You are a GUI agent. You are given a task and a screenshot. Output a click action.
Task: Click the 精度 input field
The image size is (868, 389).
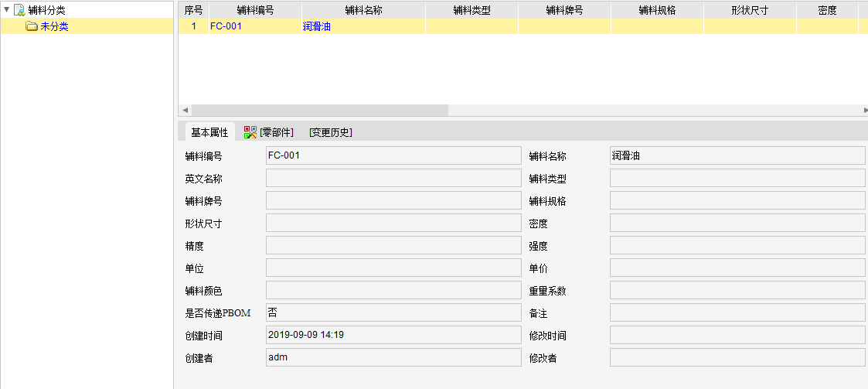(393, 245)
